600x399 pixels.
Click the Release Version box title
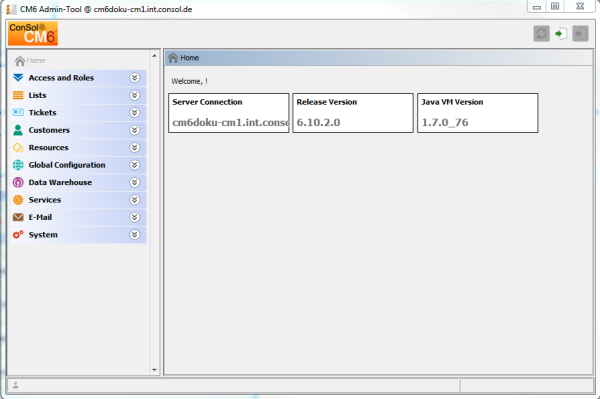click(327, 102)
